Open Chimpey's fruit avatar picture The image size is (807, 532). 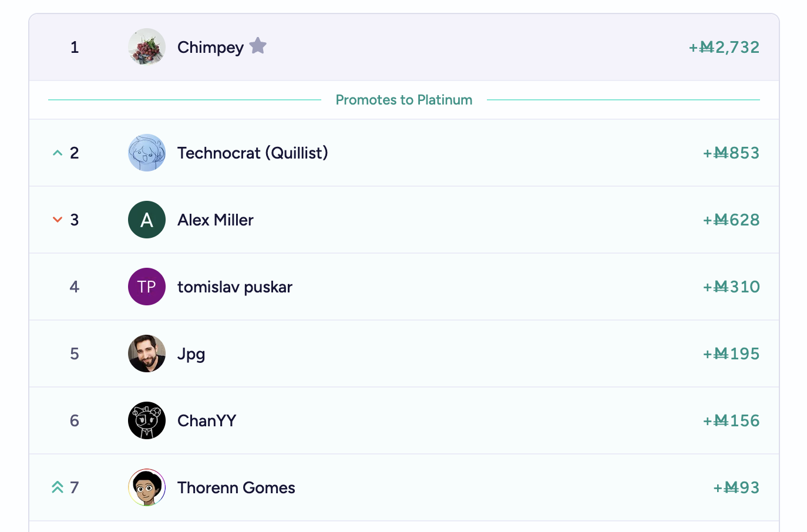coord(147,47)
